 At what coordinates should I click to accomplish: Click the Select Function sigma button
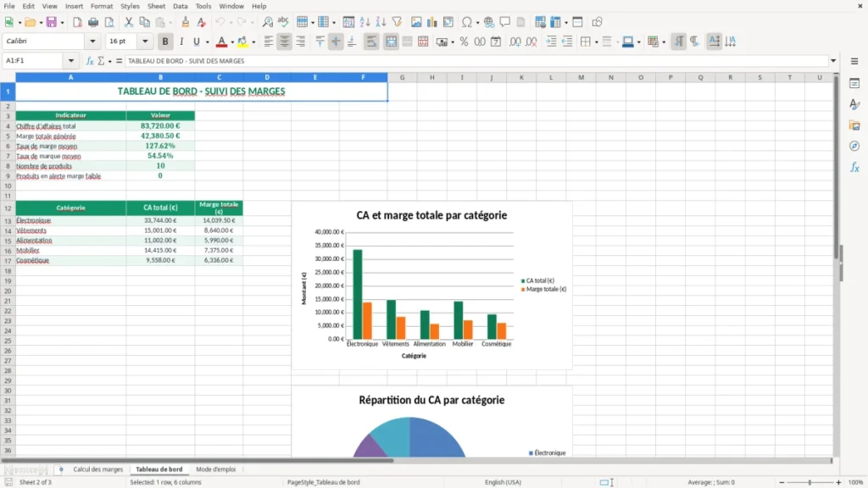tap(101, 61)
